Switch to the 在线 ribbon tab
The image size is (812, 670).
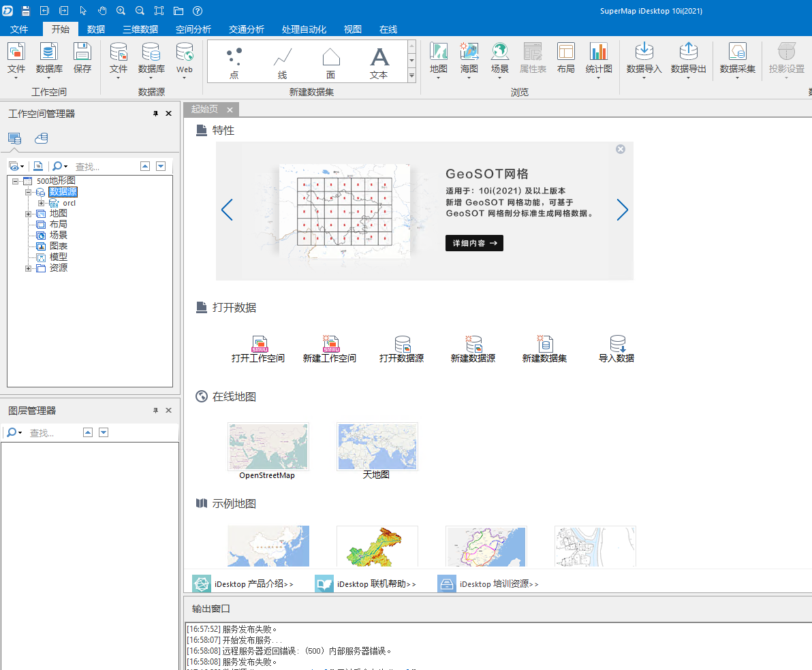388,29
